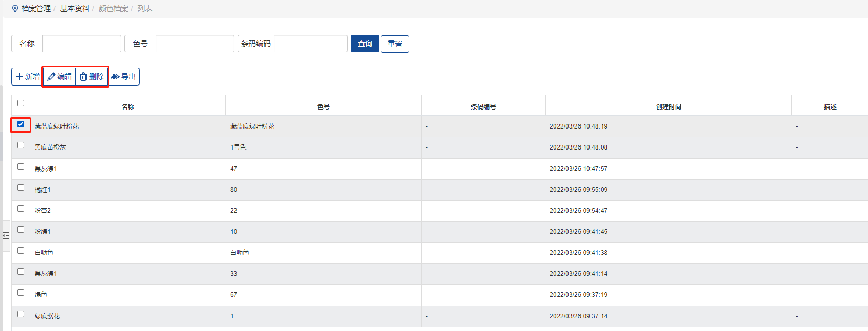The width and height of the screenshot is (868, 331).
Task: Click the pencil 编辑 edit icon
Action: pos(51,77)
